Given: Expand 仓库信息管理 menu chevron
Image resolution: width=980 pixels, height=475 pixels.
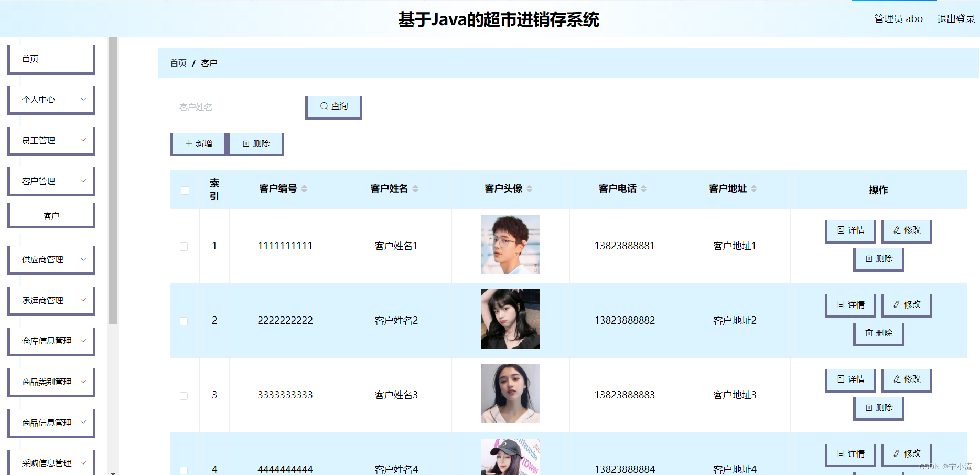Looking at the screenshot, I should tap(83, 341).
